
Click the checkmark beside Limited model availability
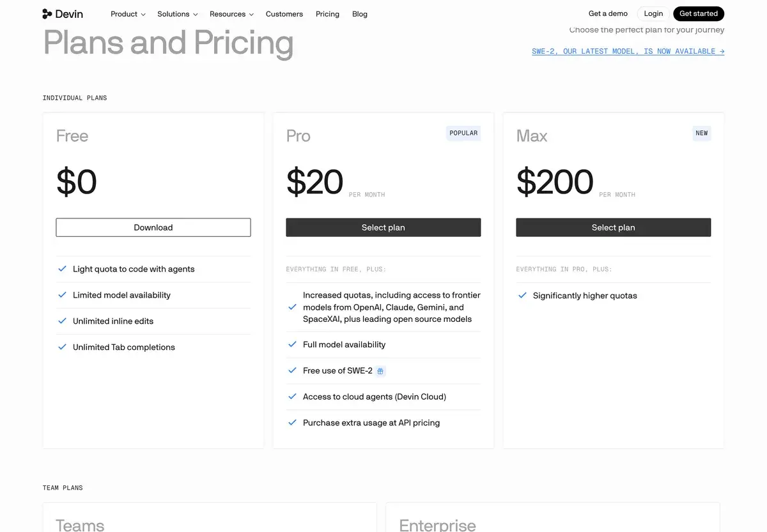62,295
